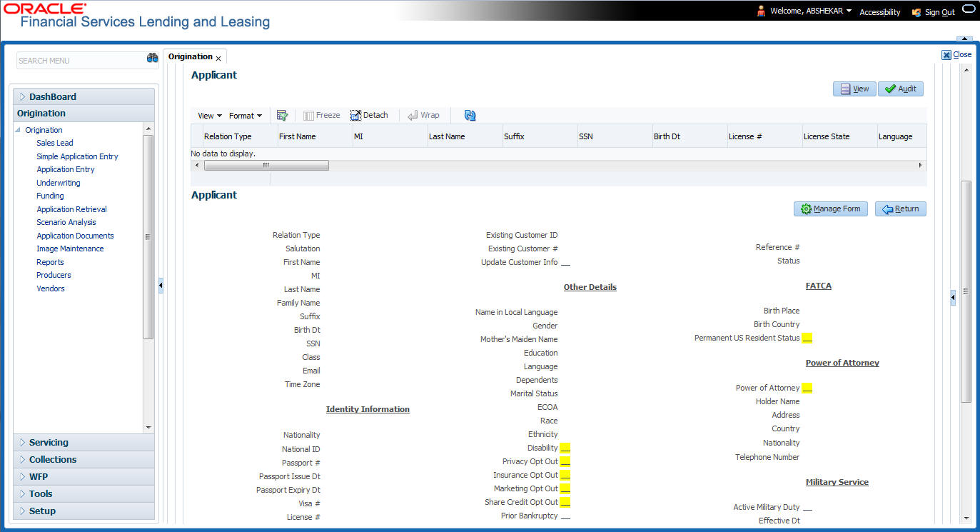980x532 pixels.
Task: Toggle Permanent US Resident Status checkbox
Action: [807, 338]
